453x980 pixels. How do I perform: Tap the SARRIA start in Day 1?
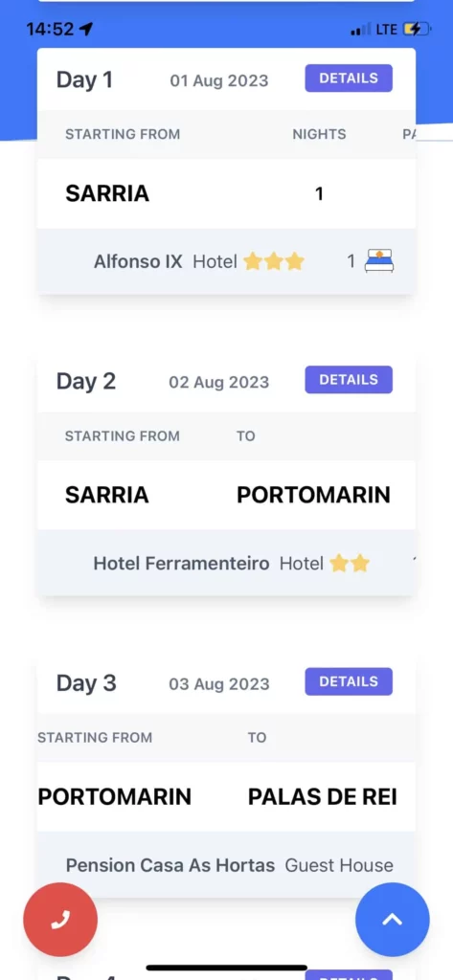click(107, 193)
